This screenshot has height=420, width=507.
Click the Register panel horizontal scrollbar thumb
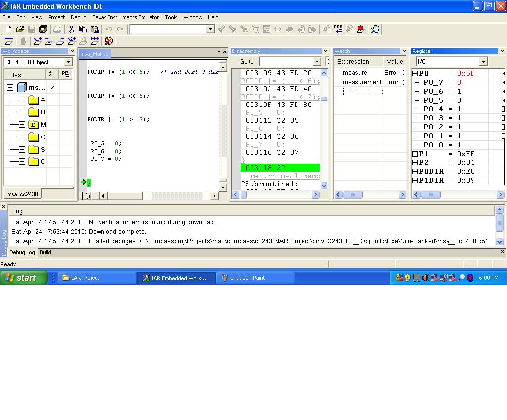click(x=430, y=195)
